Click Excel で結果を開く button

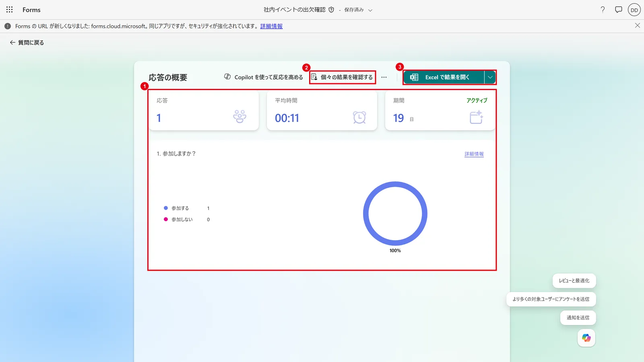coord(444,77)
